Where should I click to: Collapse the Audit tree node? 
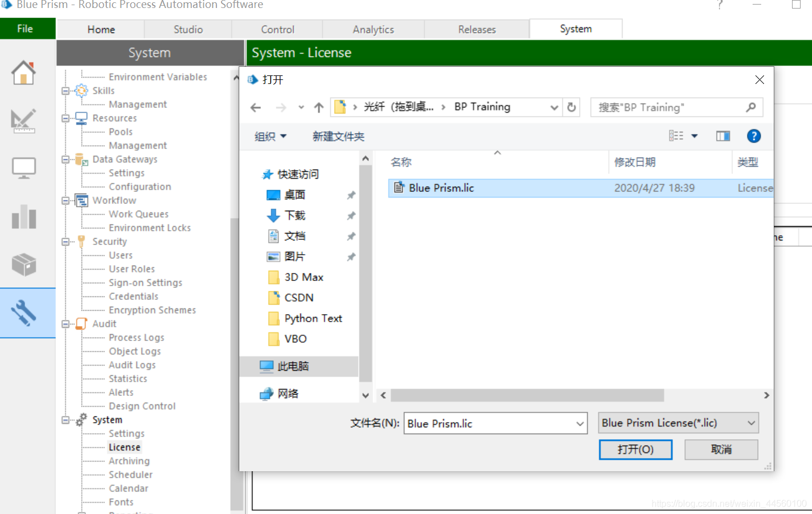(65, 324)
